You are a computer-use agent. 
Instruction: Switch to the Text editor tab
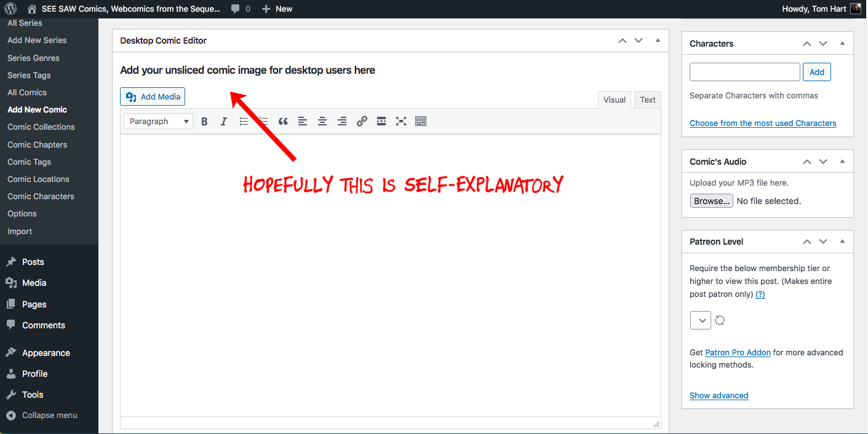pyautogui.click(x=648, y=100)
